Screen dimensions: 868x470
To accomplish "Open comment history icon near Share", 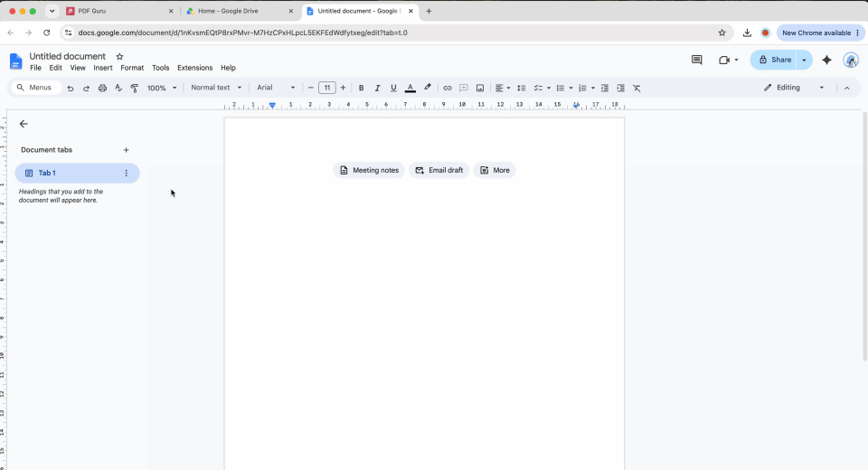I will coord(697,60).
